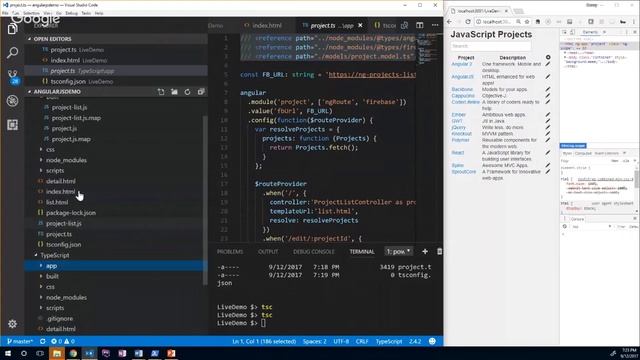The height and width of the screenshot is (360, 640).
Task: Kill the active terminal
Action: (440, 251)
